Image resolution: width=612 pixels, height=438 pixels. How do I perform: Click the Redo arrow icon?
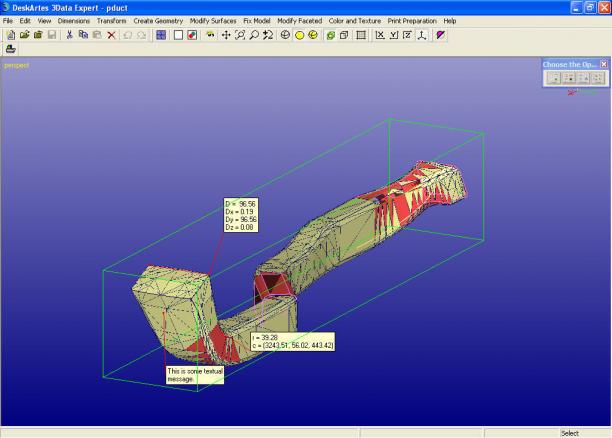click(142, 35)
